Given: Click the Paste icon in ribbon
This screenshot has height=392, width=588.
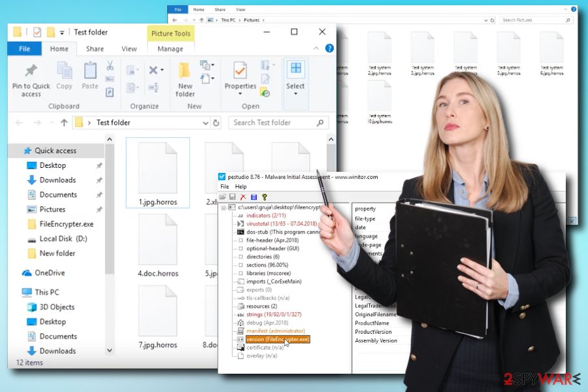Looking at the screenshot, I should (x=90, y=71).
